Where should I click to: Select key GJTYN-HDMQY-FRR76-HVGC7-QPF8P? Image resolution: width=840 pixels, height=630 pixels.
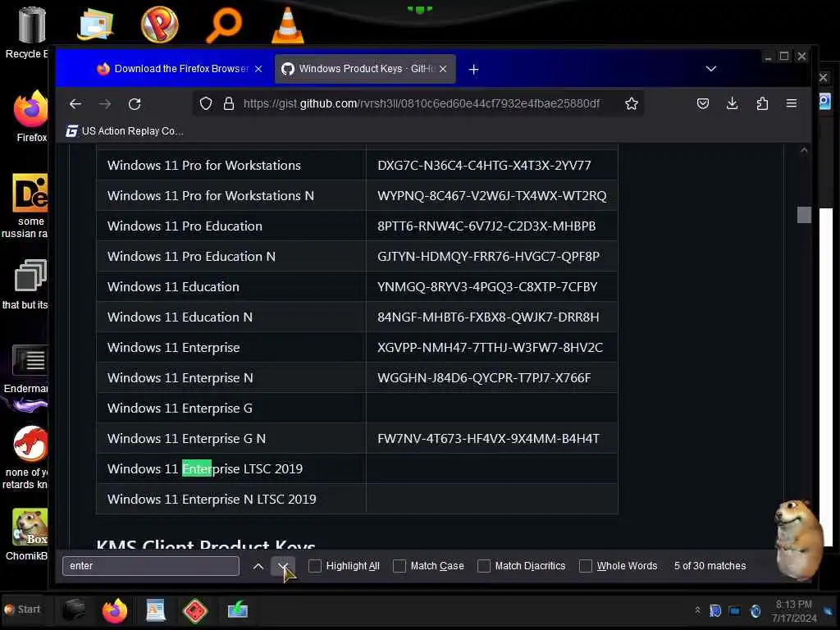pos(488,257)
